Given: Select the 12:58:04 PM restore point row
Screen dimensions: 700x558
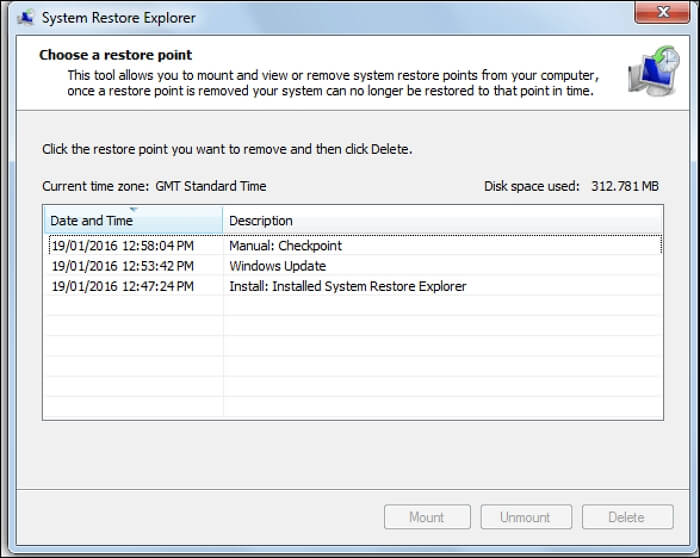Looking at the screenshot, I should (354, 245).
